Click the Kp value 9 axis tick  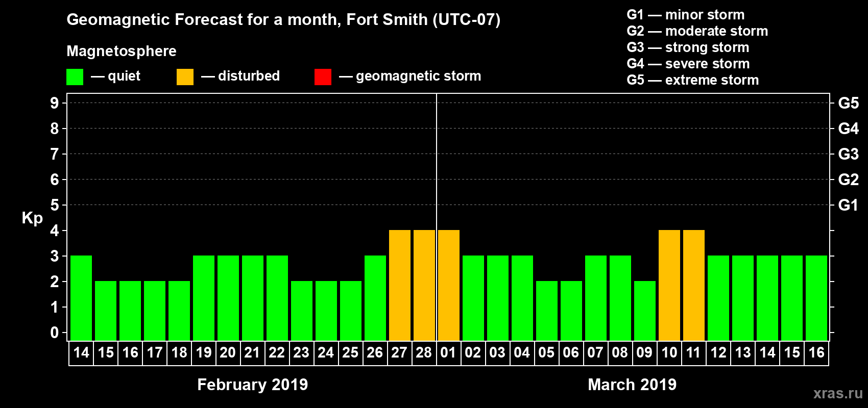(55, 103)
